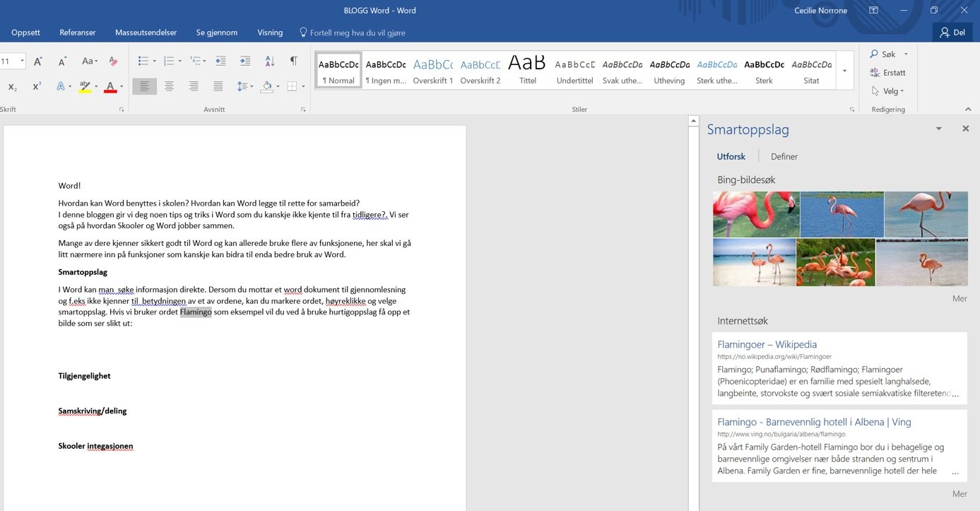Screen dimensions: 980x511
Task: Apply subscript formatting
Action: (x=13, y=86)
